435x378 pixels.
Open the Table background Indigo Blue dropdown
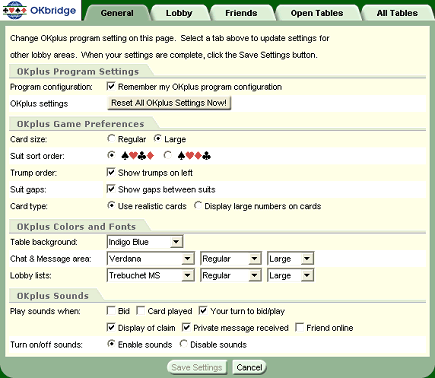pyautogui.click(x=145, y=242)
